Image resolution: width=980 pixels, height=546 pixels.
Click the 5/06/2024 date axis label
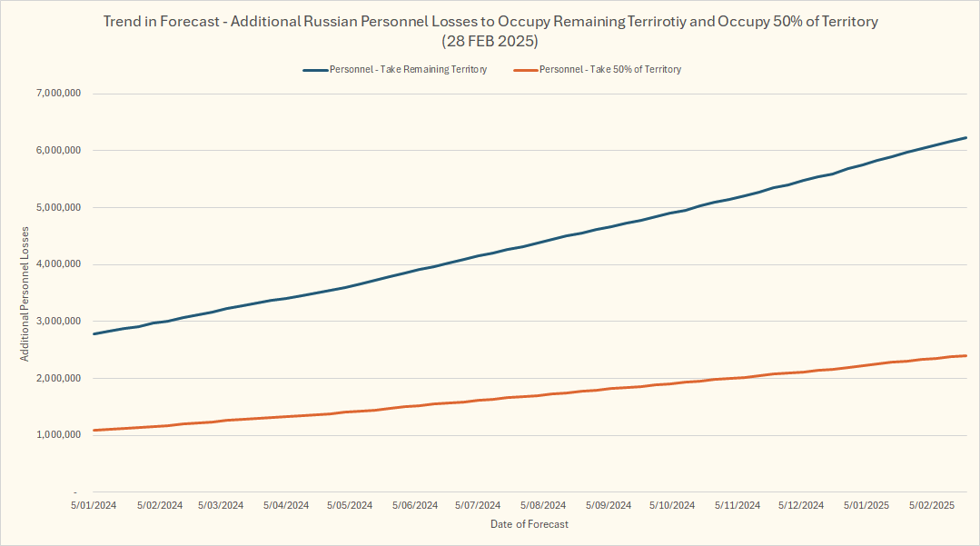tap(415, 505)
